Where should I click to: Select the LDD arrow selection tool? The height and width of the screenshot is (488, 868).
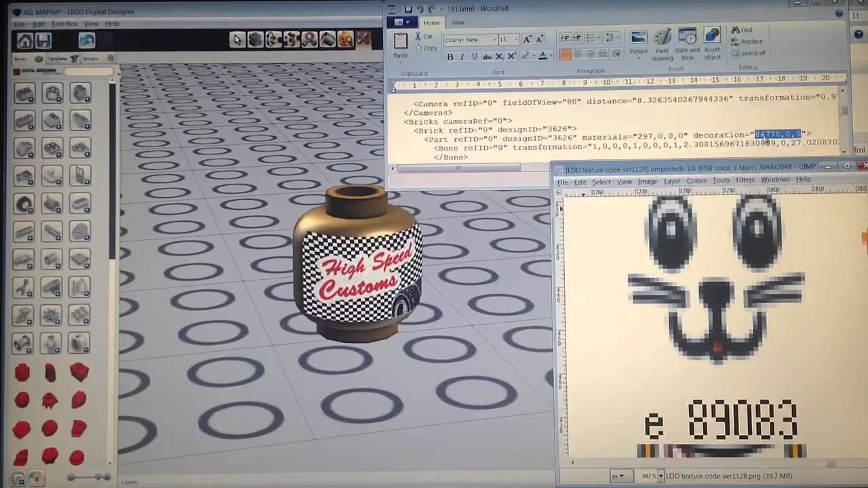pos(237,39)
